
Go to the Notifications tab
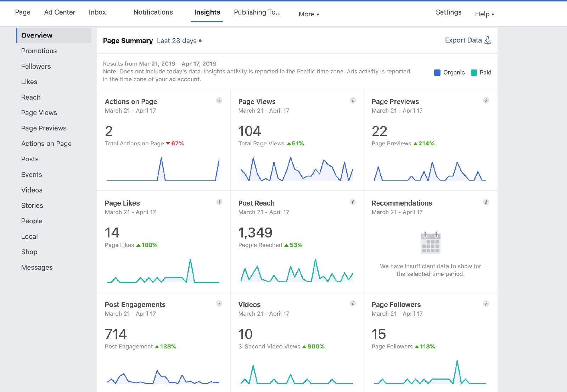pyautogui.click(x=153, y=12)
